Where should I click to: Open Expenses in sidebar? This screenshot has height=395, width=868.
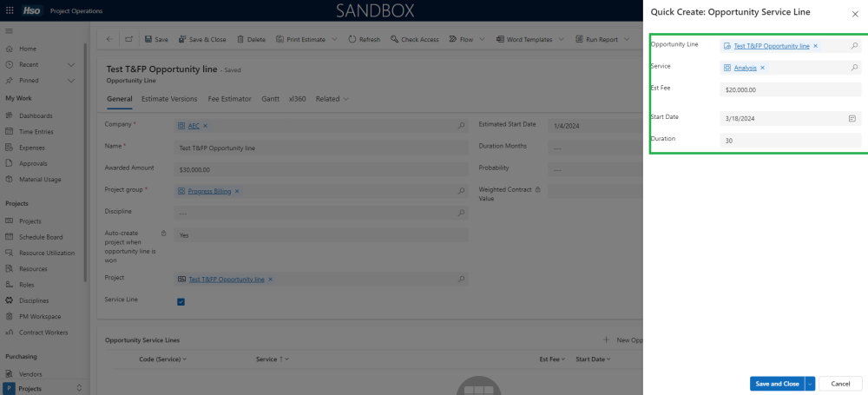[32, 148]
